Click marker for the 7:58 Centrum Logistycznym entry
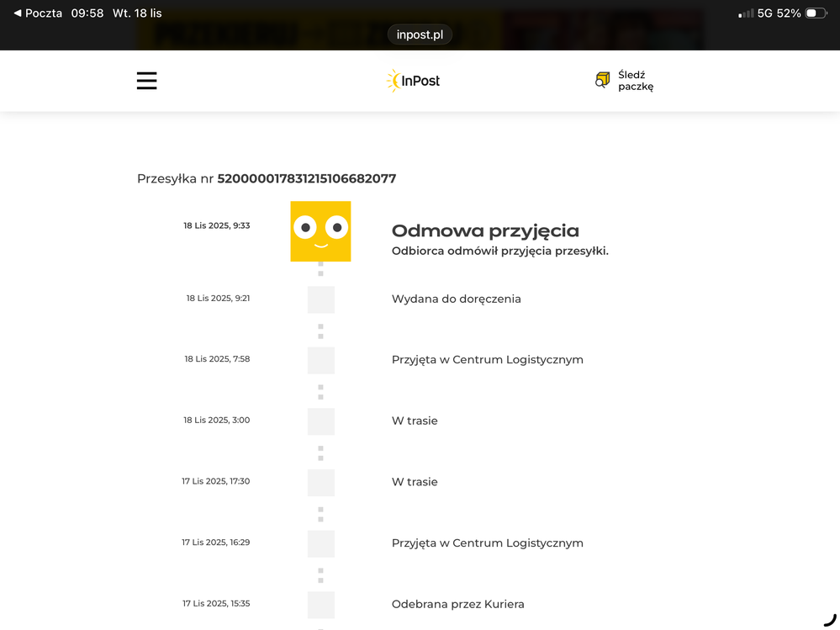 [320, 360]
